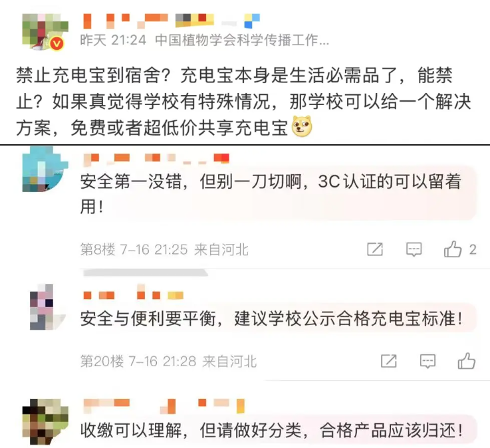Viewport: 490px width, 448px height.
Task: Like the 第8楼 comment about 3C认证
Action: tap(453, 249)
